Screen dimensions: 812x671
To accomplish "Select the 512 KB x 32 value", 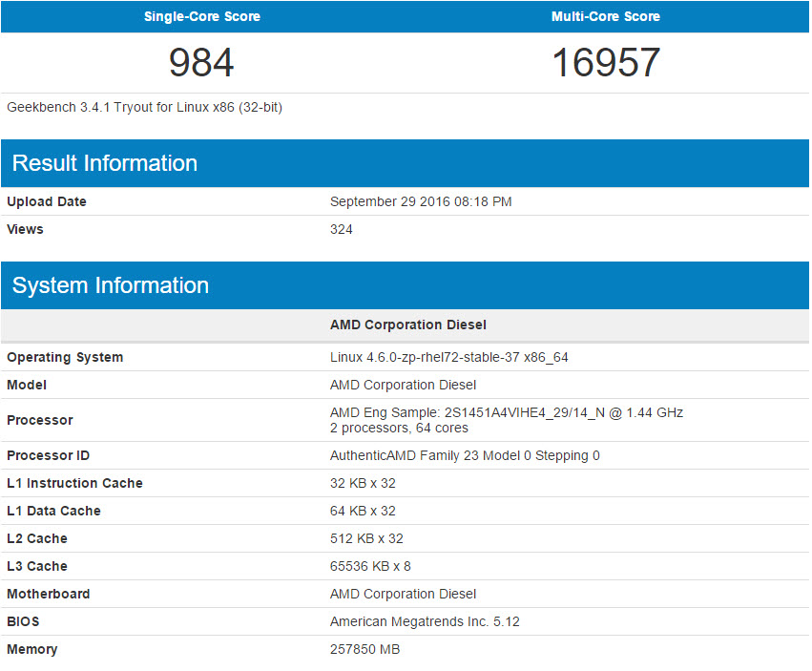I will (366, 539).
